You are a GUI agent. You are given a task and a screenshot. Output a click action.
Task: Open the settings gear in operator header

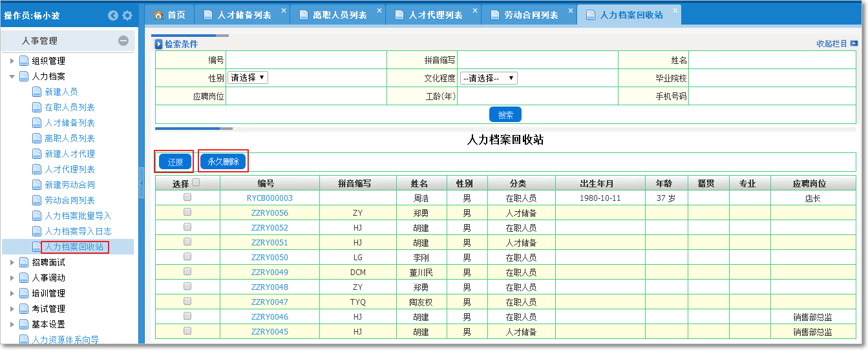click(127, 15)
